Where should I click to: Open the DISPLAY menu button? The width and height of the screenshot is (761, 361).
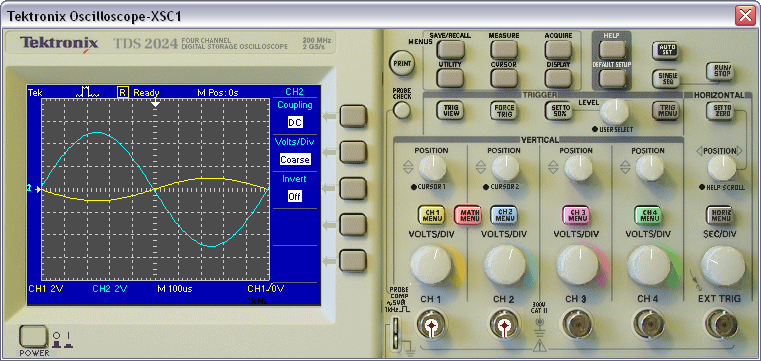click(558, 78)
